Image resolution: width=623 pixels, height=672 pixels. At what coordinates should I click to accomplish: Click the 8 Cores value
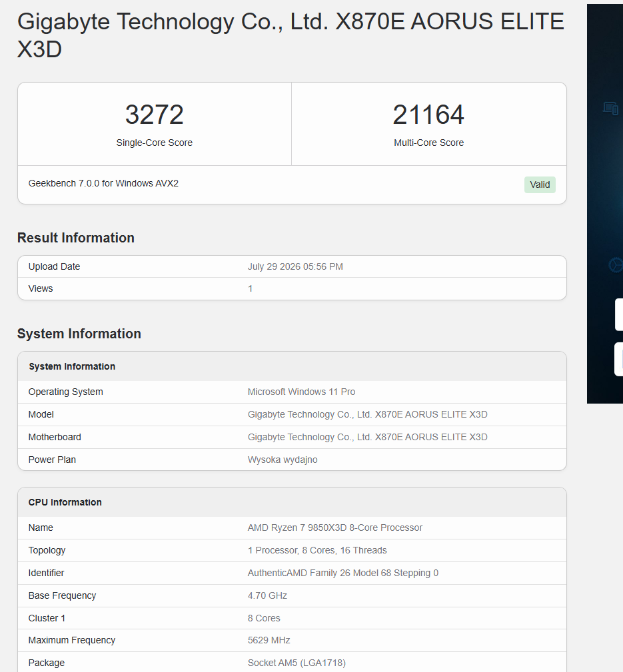[x=264, y=619]
